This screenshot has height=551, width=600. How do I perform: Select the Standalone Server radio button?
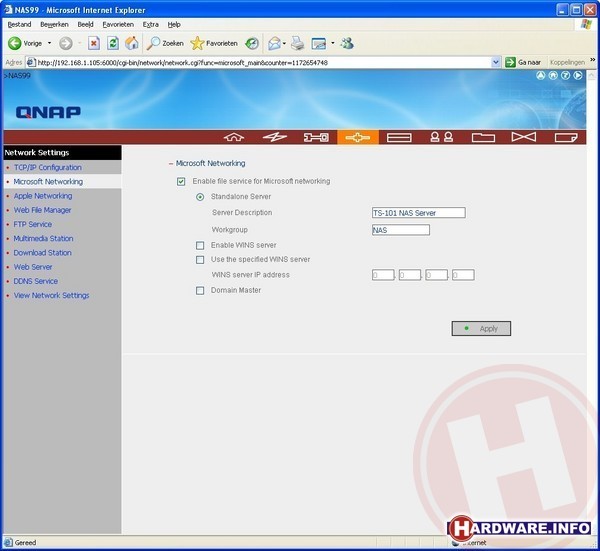pos(200,197)
